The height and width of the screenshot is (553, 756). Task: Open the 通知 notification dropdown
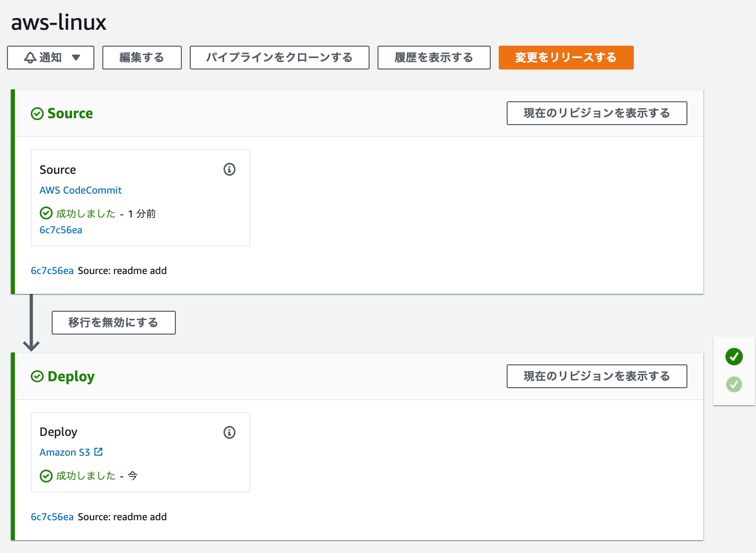coord(51,58)
